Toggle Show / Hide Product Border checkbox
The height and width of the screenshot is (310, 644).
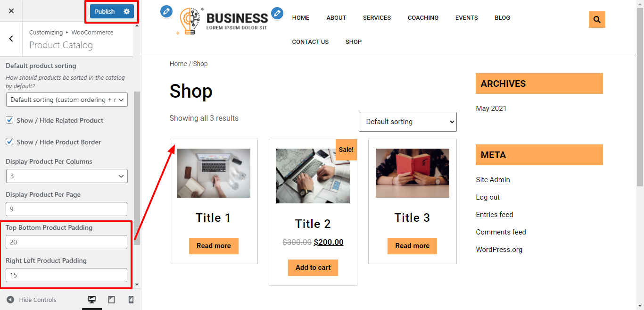point(9,142)
